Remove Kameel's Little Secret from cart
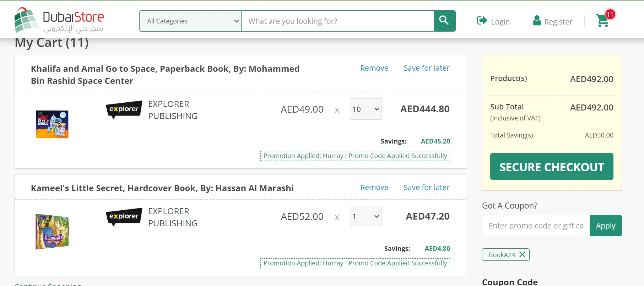This screenshot has width=644, height=286. tap(374, 187)
